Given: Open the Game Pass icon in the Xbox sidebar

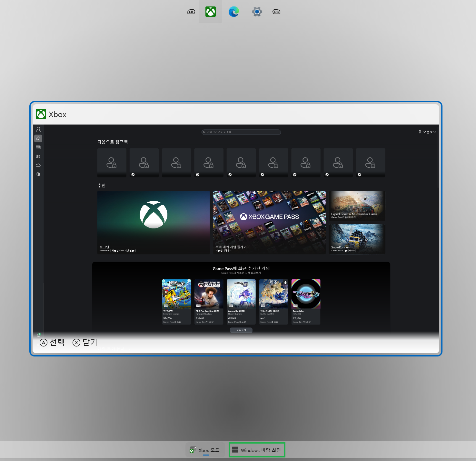Looking at the screenshot, I should coord(38,147).
